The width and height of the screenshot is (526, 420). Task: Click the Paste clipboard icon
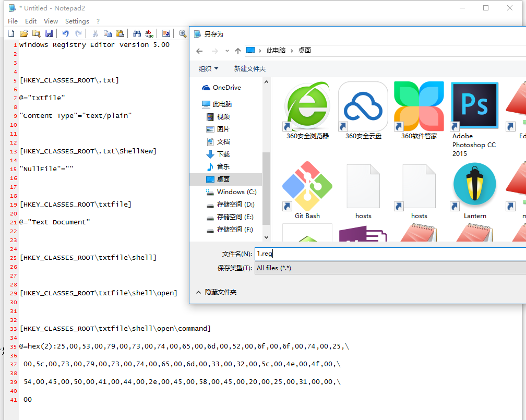(x=120, y=33)
